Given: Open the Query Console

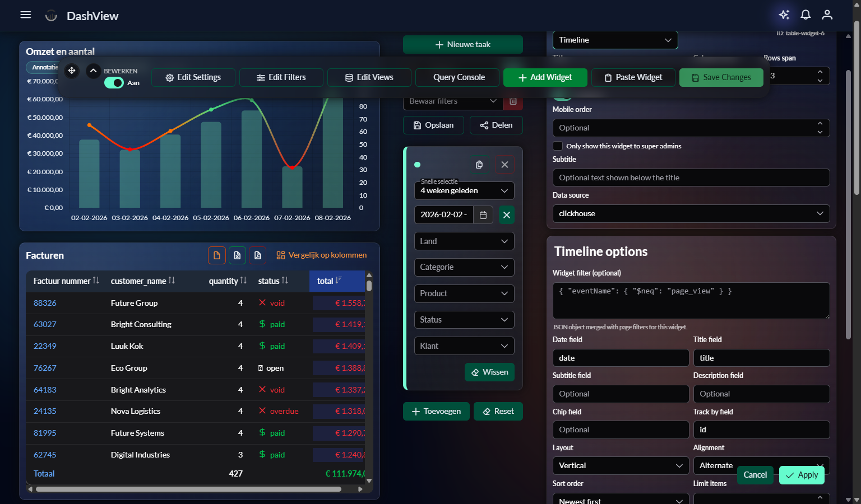Looking at the screenshot, I should point(457,77).
